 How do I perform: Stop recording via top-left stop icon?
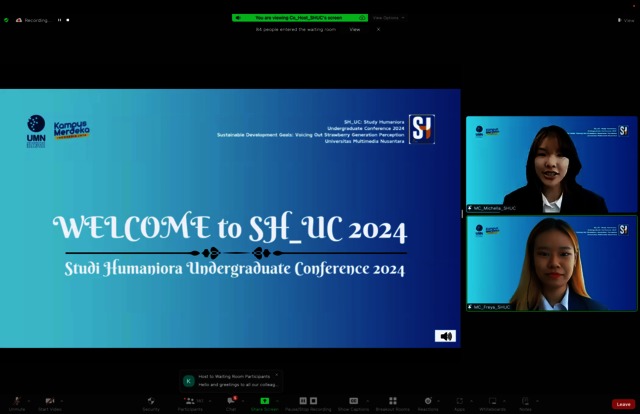[68, 20]
